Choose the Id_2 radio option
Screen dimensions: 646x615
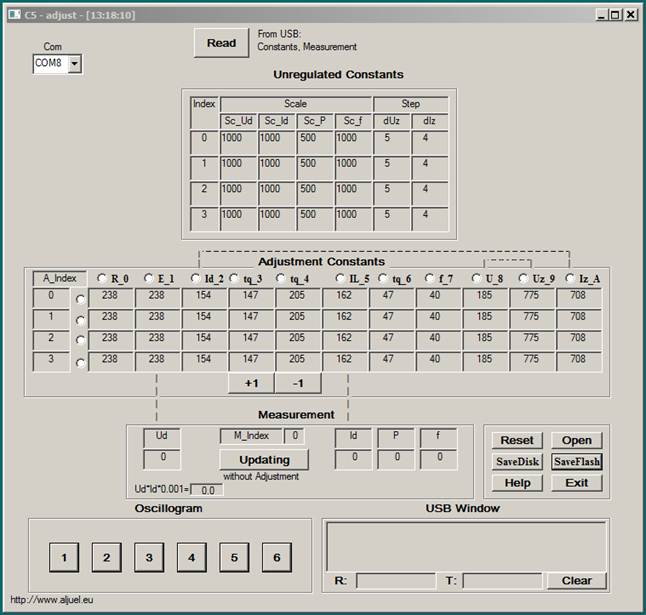(195, 278)
